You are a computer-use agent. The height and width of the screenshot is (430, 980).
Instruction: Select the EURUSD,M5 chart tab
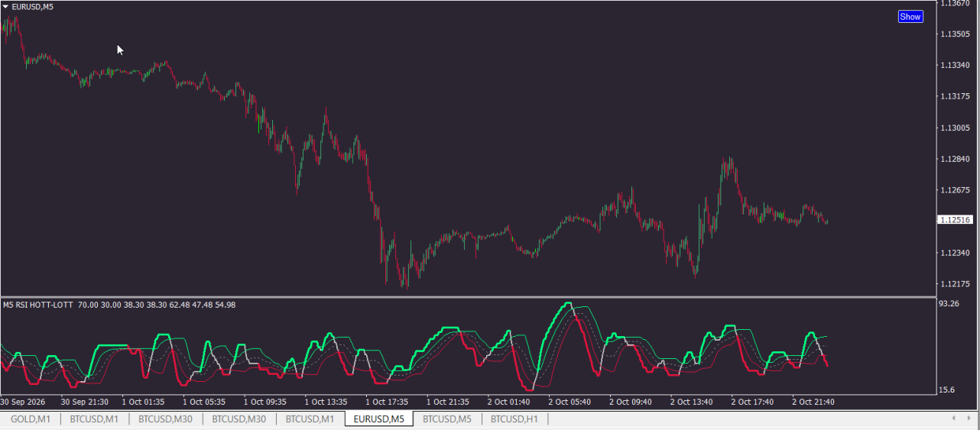tap(379, 419)
